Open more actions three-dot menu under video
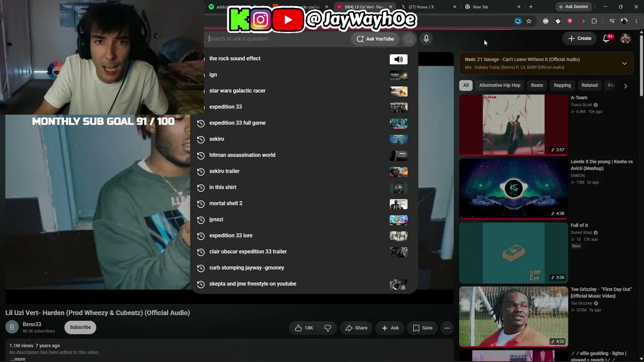The height and width of the screenshot is (362, 644). tap(447, 328)
